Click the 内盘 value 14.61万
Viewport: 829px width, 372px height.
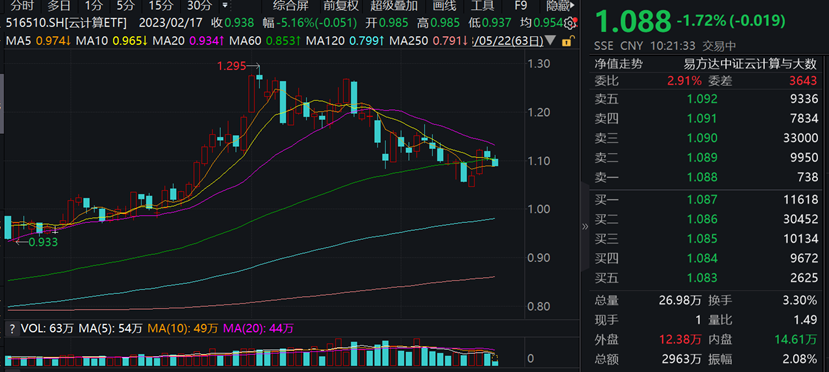point(796,339)
